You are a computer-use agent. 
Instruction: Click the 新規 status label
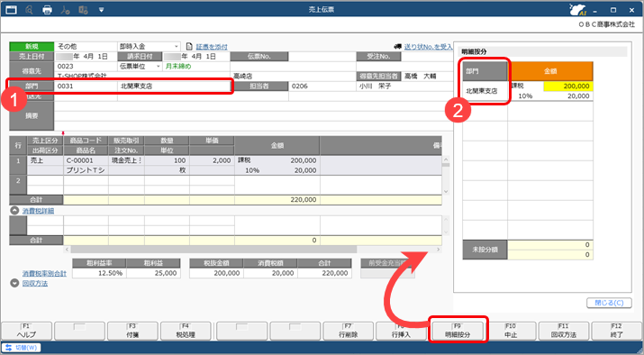[32, 47]
